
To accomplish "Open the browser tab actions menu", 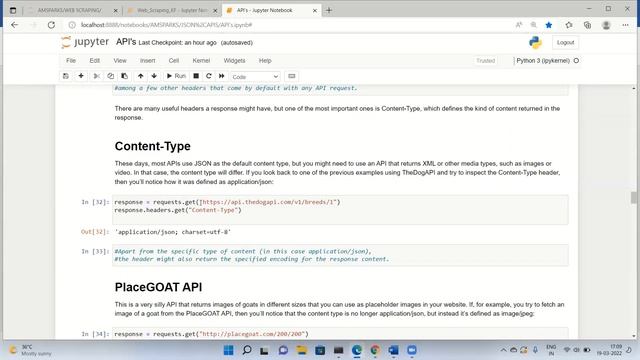I will coord(13,11).
